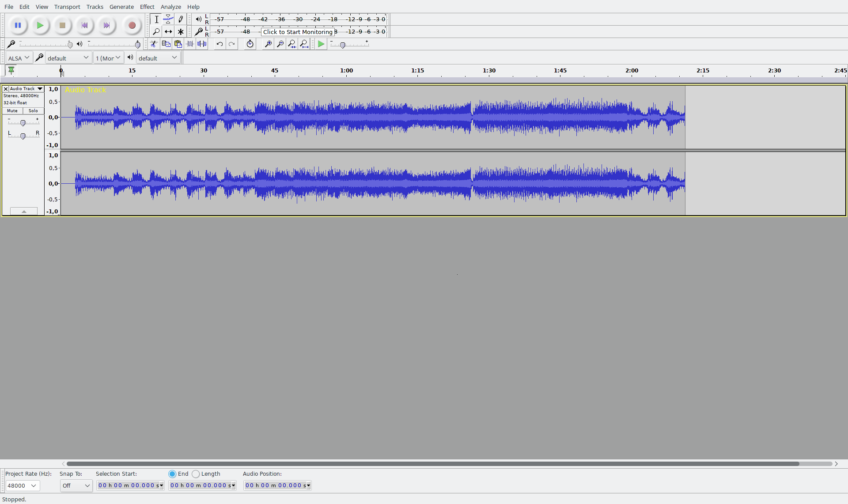Click the Trim audio icon
The height and width of the screenshot is (504, 848).
pyautogui.click(x=190, y=44)
